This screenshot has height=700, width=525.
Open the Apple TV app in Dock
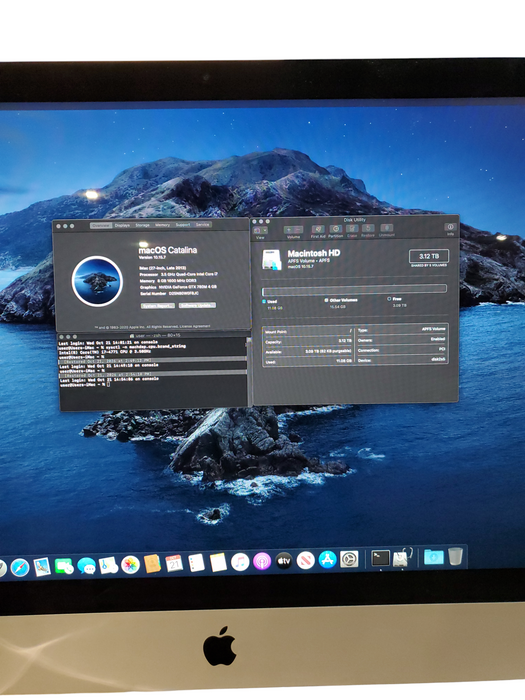coord(284,561)
